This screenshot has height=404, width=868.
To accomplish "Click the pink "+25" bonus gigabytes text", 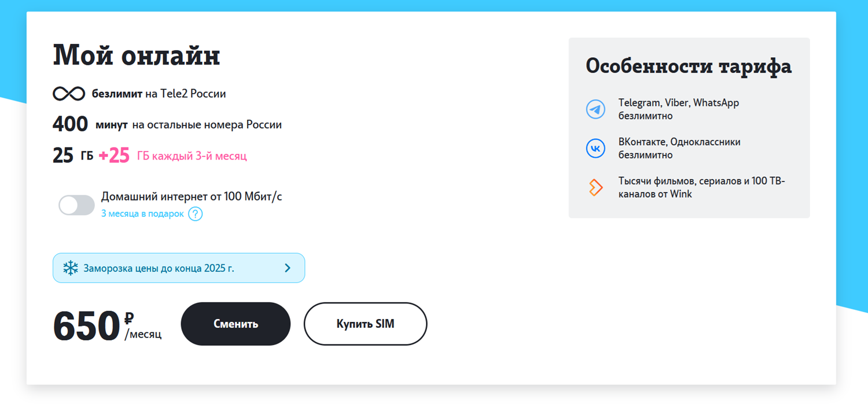I will 114,155.
